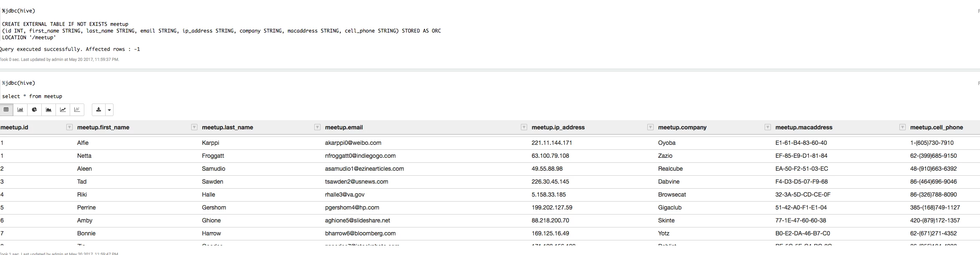Open the meetup.company column menu arrow
980x255 pixels.
click(768, 127)
